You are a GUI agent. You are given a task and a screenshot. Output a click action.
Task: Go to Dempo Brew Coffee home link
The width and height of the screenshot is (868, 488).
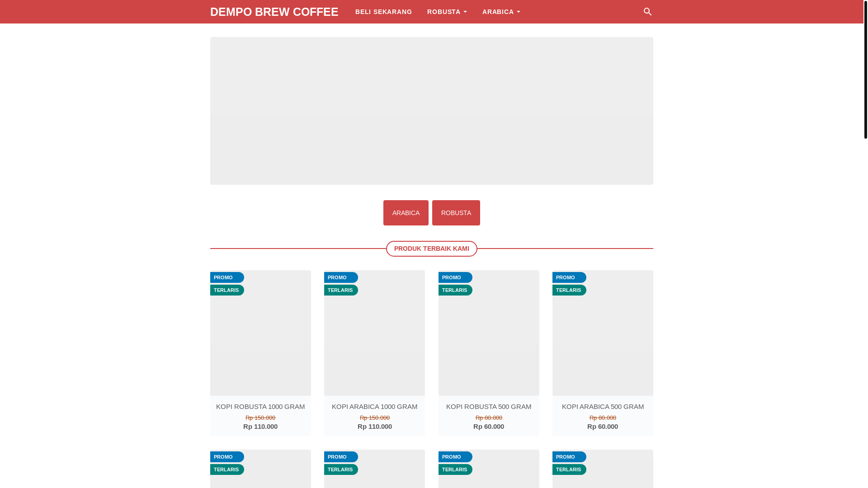click(x=274, y=12)
